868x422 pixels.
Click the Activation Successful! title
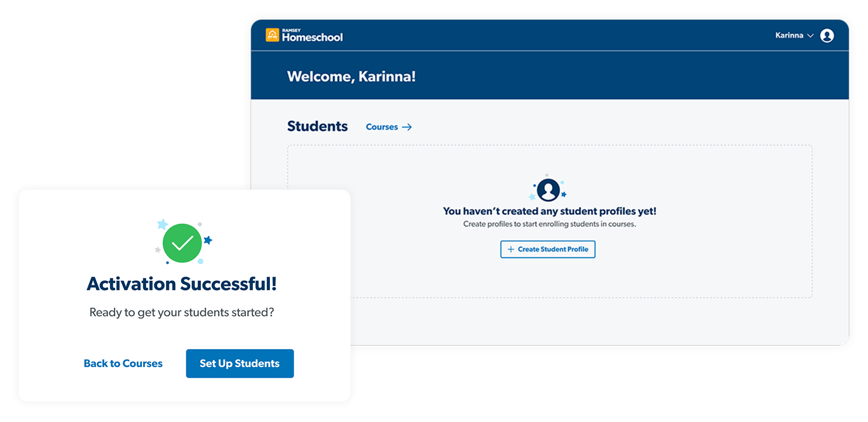point(182,284)
